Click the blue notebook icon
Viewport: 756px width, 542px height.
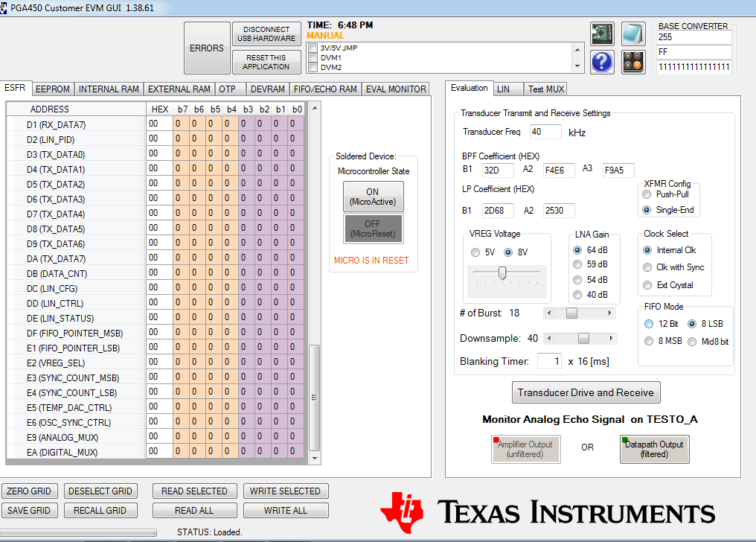tap(633, 34)
